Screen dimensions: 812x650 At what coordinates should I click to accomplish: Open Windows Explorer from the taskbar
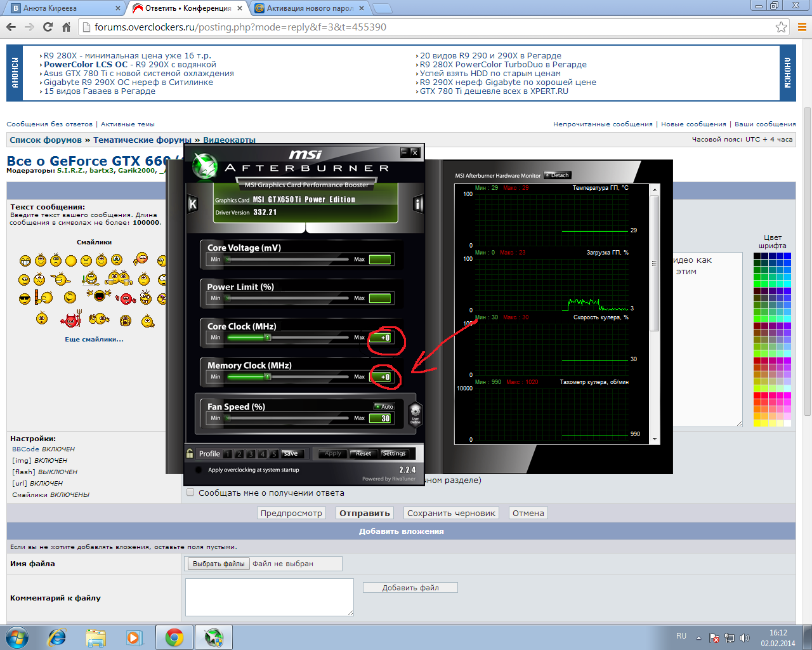coord(96,637)
